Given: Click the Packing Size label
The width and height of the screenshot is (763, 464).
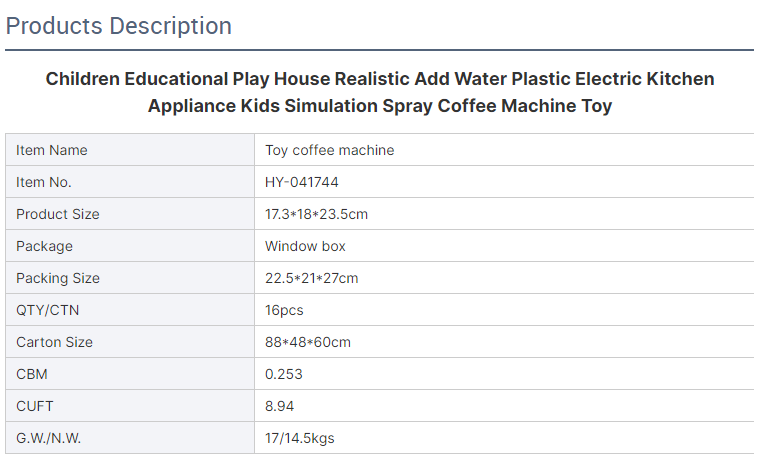Looking at the screenshot, I should tap(58, 278).
